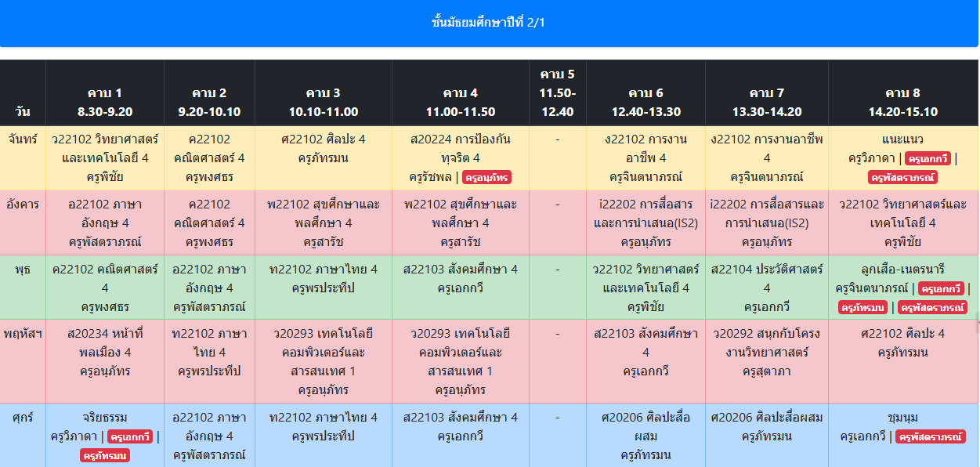
Task: Click the ชั้นมัธยมศึกษาปีที่ 2/1 header bar
Action: [x=489, y=23]
